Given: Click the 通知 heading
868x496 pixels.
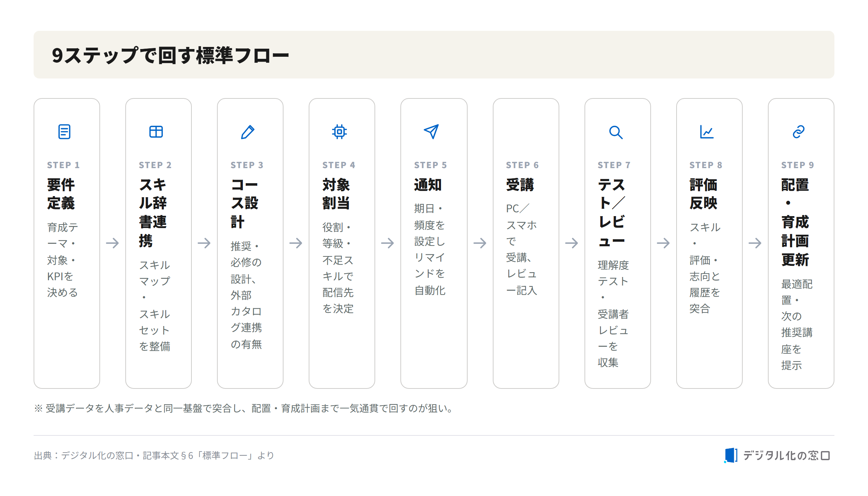Looking at the screenshot, I should tap(428, 185).
